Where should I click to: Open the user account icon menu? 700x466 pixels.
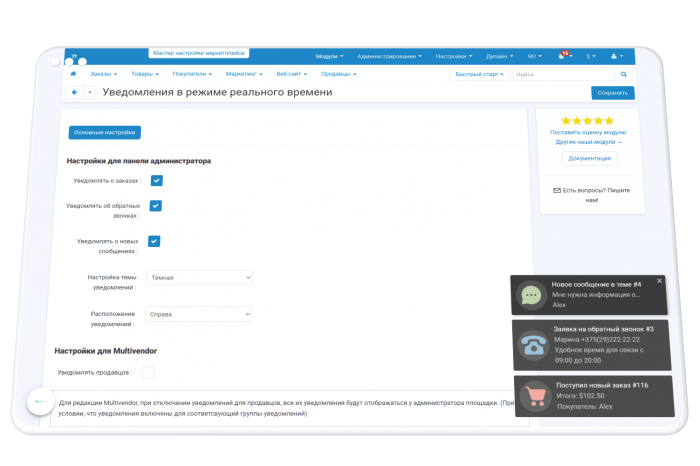617,56
